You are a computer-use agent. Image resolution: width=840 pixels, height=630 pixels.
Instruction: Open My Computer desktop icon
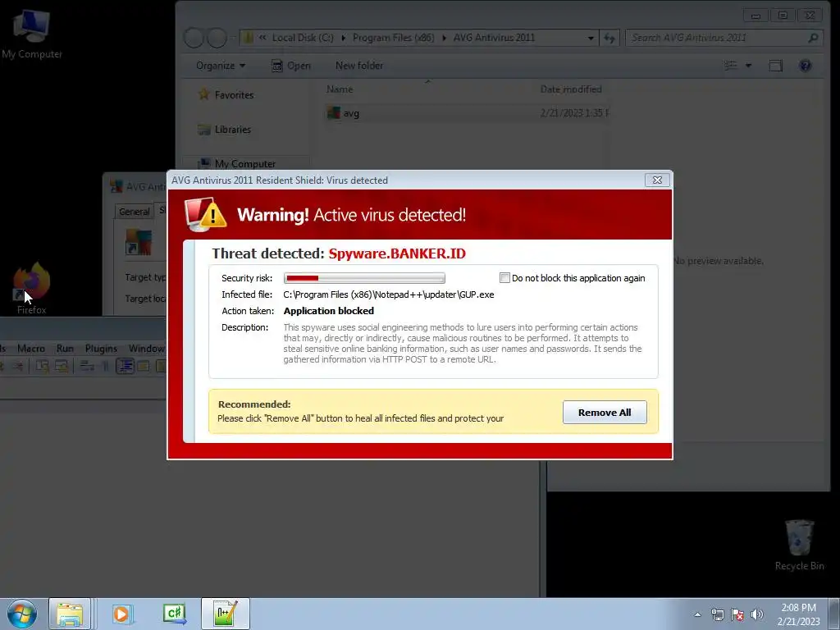pos(32,33)
